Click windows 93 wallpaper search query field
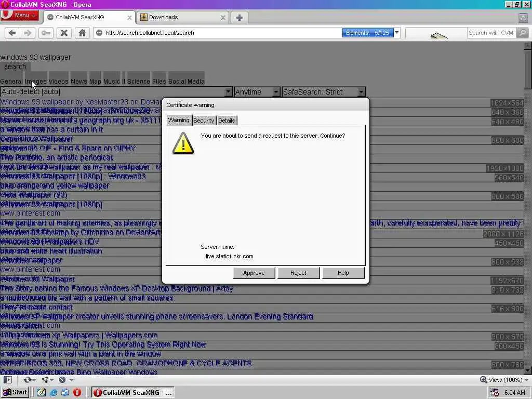The image size is (532, 399). [x=36, y=57]
